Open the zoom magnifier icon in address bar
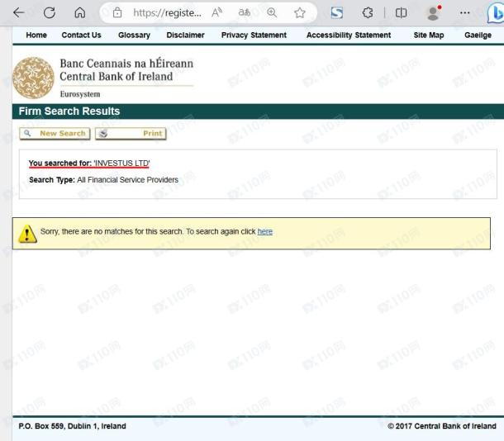 (272, 13)
